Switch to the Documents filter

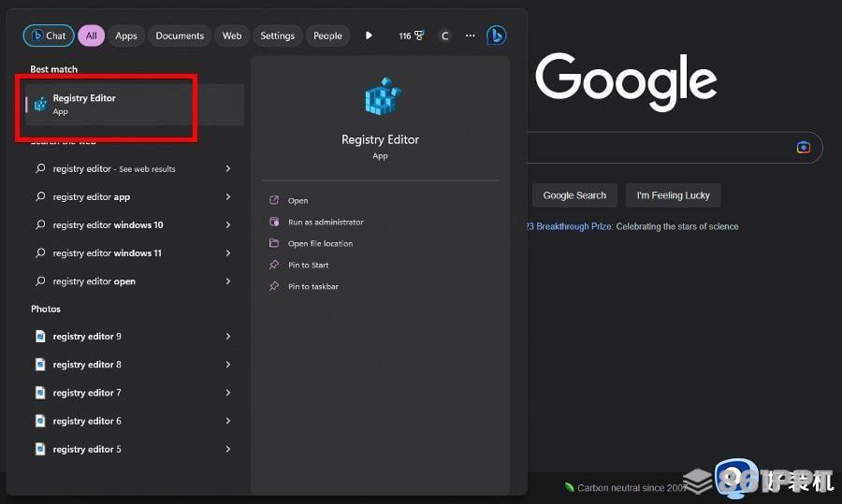tap(180, 36)
